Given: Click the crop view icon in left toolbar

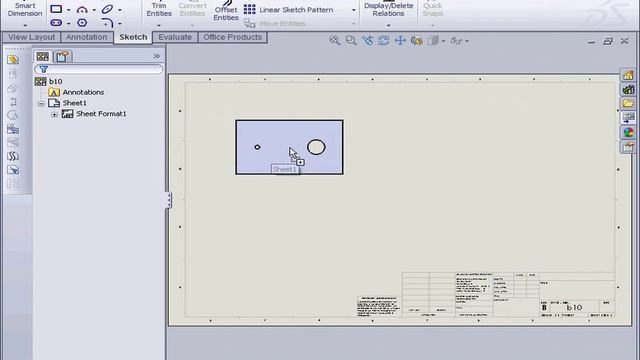Looking at the screenshot, I should click(13, 170).
